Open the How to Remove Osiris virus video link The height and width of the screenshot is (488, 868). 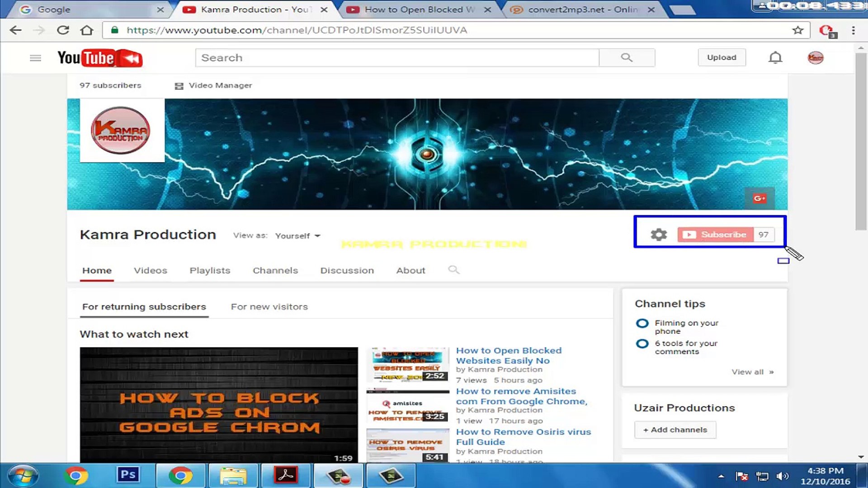(524, 436)
